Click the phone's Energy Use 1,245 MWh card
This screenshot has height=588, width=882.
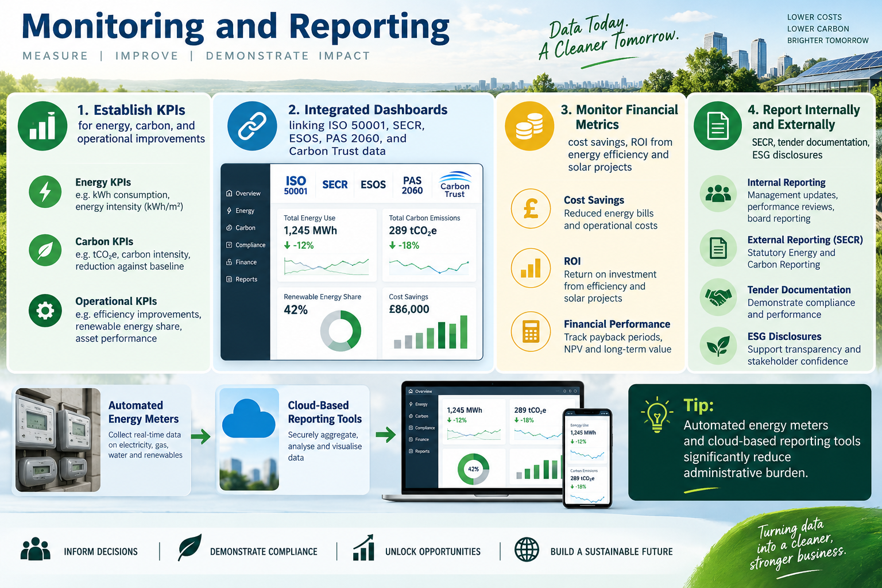click(587, 442)
